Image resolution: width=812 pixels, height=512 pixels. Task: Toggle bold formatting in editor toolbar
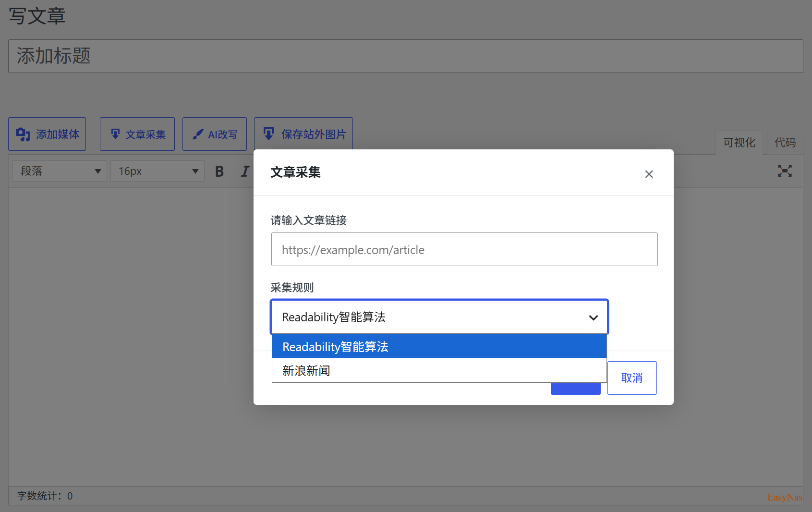219,171
